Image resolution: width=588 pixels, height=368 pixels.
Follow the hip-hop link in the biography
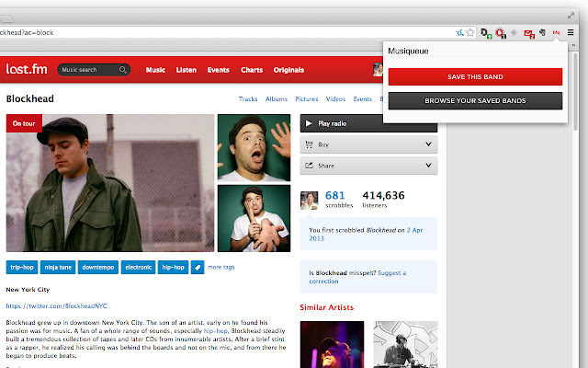[216, 331]
